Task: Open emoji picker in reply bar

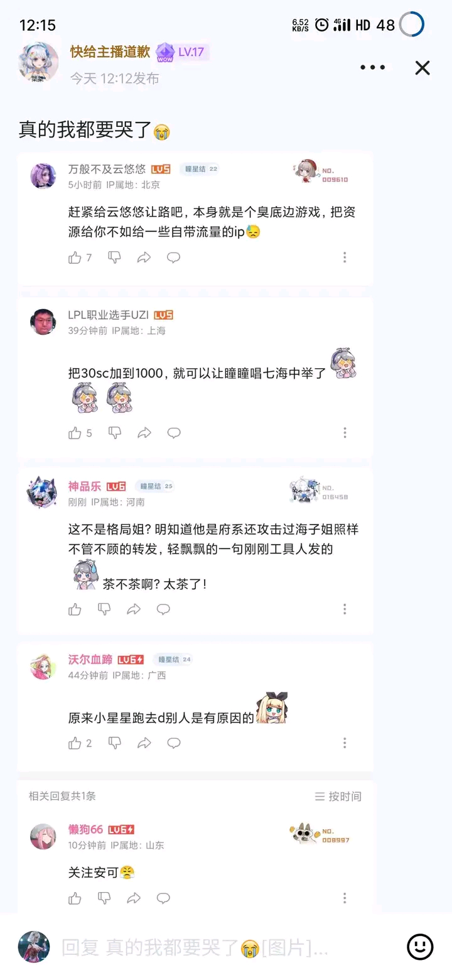Action: (420, 947)
